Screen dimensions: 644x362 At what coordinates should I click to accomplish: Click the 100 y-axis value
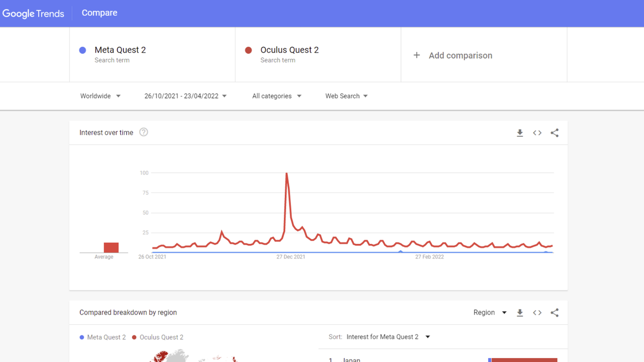[x=144, y=173]
